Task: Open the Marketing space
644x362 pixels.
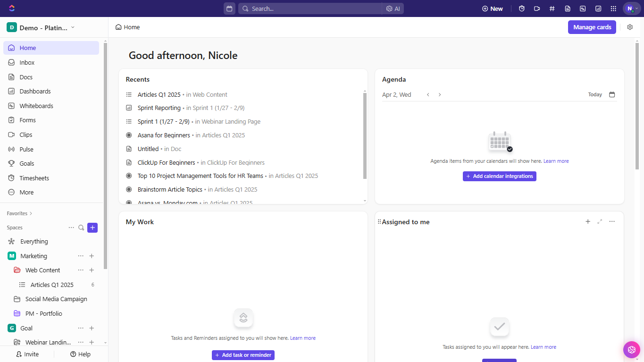Action: 33,256
